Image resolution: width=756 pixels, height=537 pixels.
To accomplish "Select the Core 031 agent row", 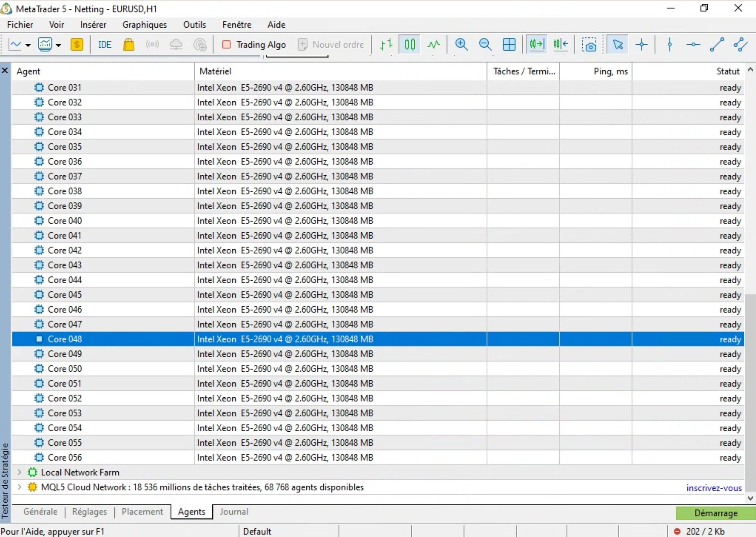I will coord(378,87).
